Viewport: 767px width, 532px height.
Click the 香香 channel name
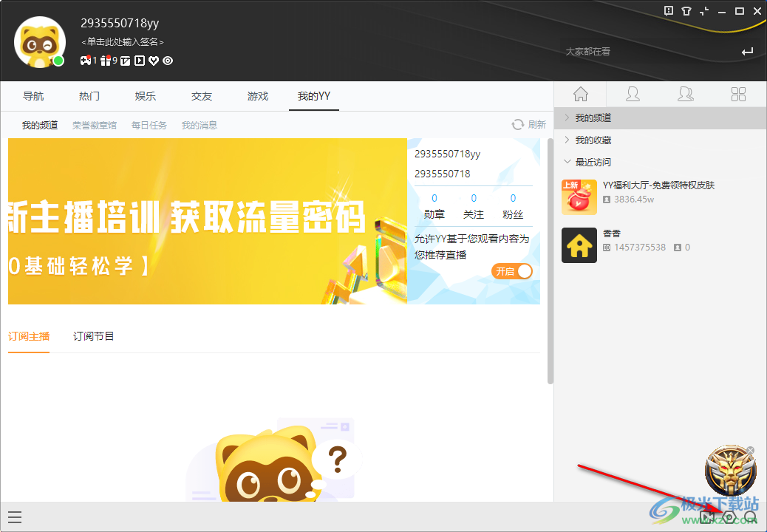coord(612,233)
